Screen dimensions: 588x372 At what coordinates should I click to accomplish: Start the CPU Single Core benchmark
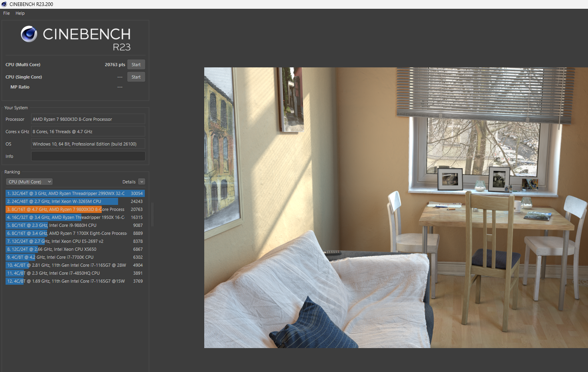tap(136, 77)
